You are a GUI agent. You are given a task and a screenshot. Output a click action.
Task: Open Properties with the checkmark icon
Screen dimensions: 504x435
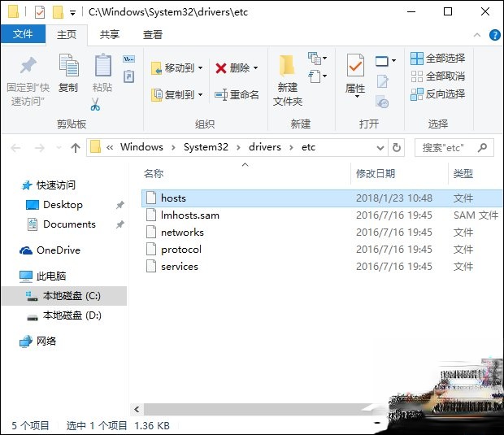(355, 65)
